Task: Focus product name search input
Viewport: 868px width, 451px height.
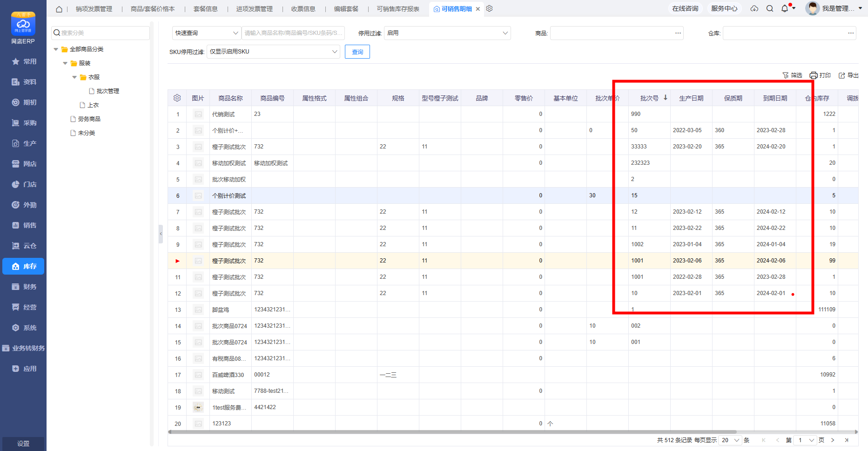Action: pos(293,33)
